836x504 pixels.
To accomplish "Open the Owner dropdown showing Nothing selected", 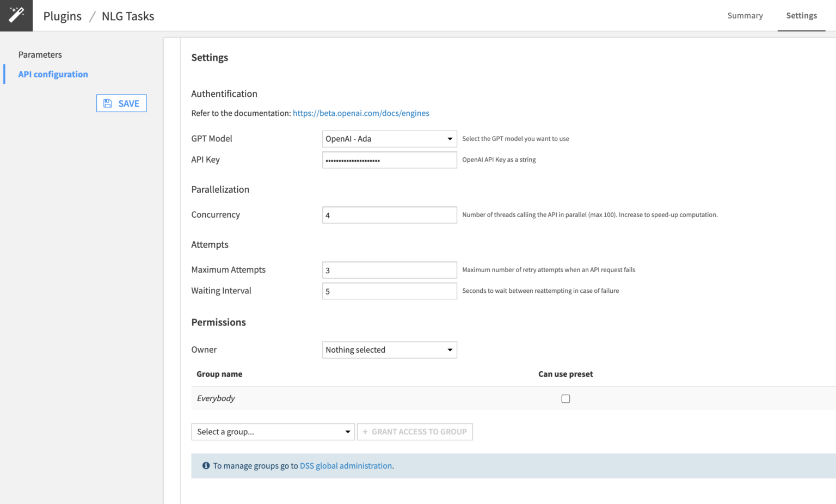I will coord(389,349).
